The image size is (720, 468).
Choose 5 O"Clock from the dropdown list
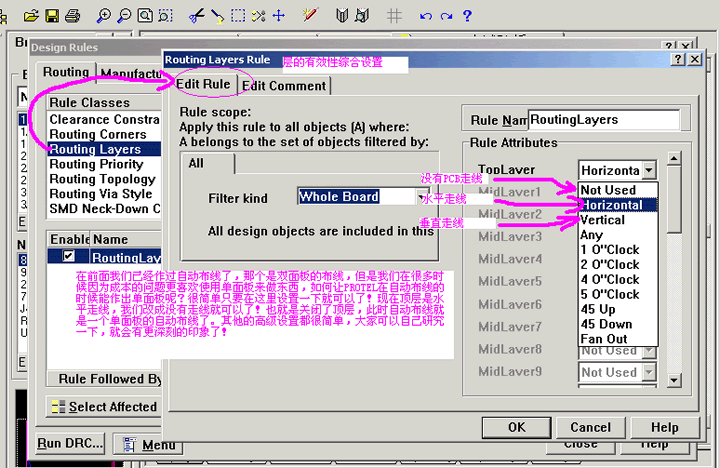(x=618, y=294)
